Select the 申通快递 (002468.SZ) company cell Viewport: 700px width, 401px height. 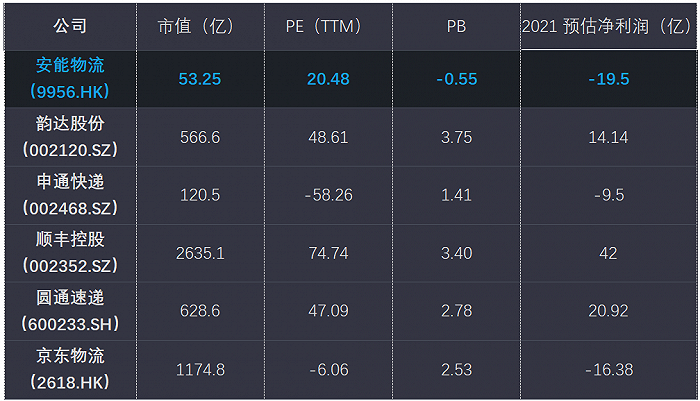(69, 195)
